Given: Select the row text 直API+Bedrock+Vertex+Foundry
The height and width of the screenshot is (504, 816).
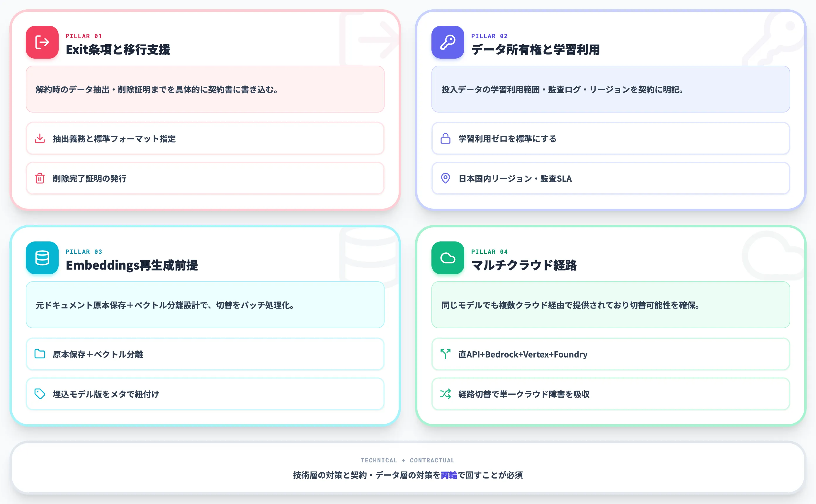Looking at the screenshot, I should tap(523, 354).
